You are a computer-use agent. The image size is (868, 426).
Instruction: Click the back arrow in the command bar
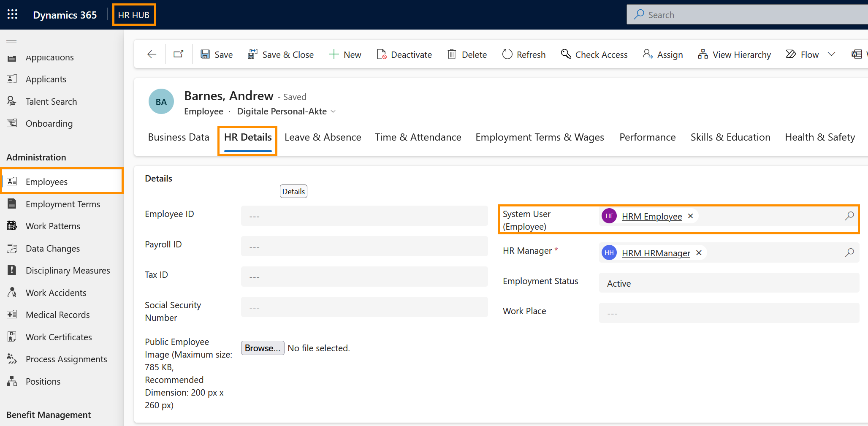coord(152,54)
